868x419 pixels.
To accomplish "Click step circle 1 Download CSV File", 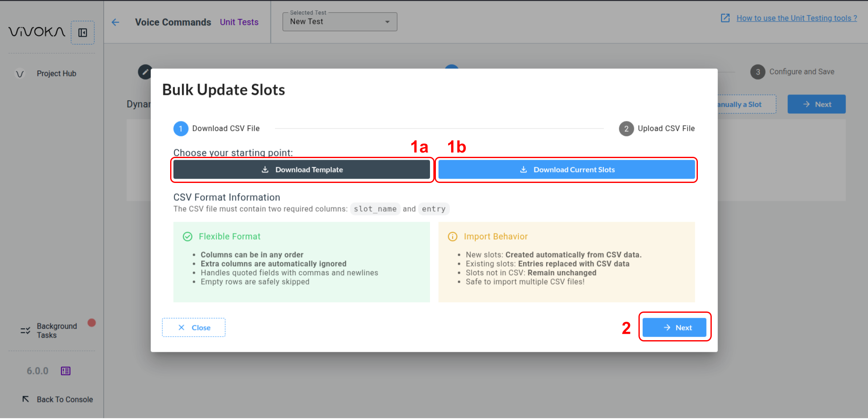I will (x=181, y=129).
